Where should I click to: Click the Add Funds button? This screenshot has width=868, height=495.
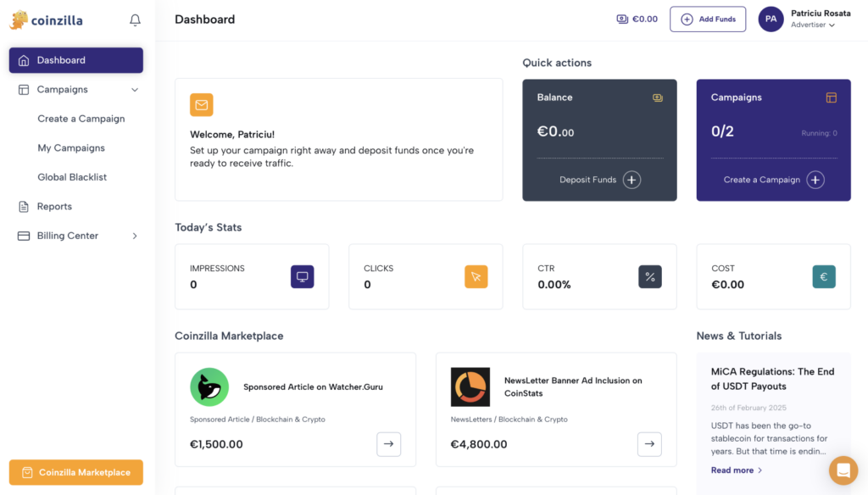coord(708,19)
